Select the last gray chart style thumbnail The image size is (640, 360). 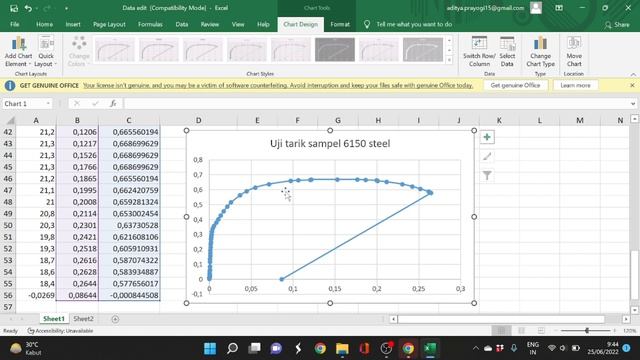coord(423,50)
